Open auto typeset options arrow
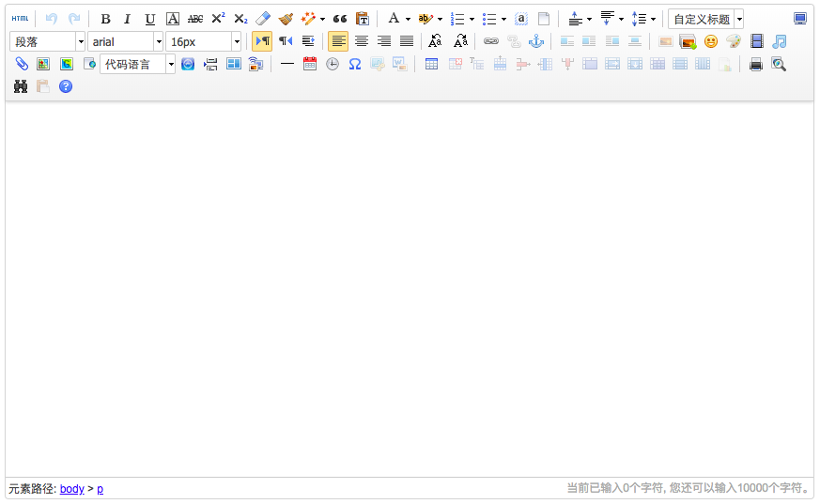The image size is (820, 504). click(x=322, y=20)
